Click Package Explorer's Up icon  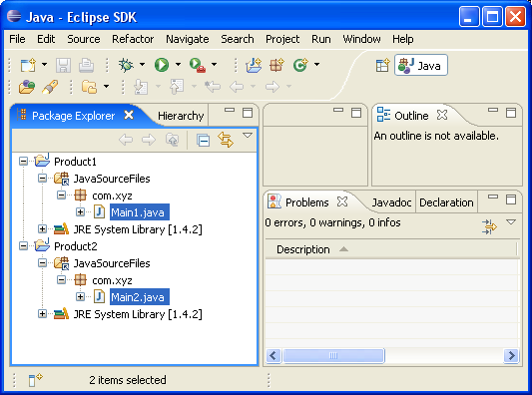[173, 140]
